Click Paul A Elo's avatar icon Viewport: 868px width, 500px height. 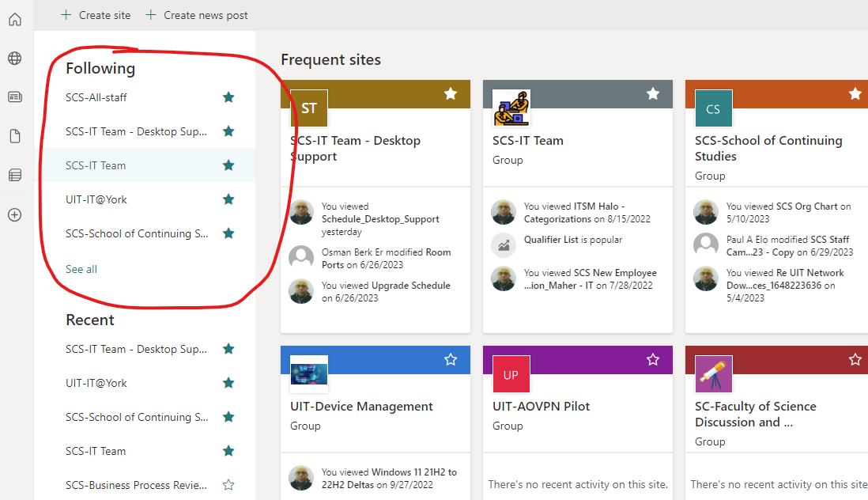706,244
